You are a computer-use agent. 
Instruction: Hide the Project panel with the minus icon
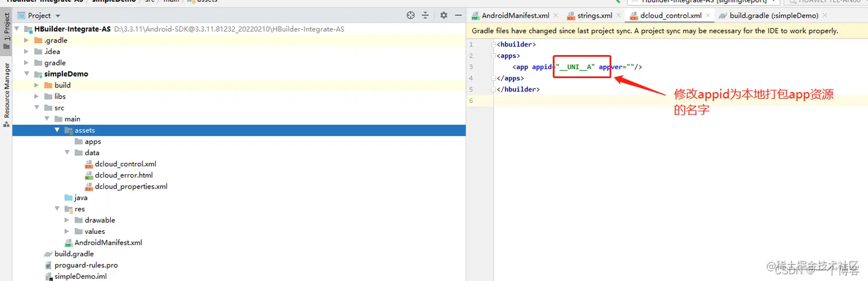click(458, 16)
